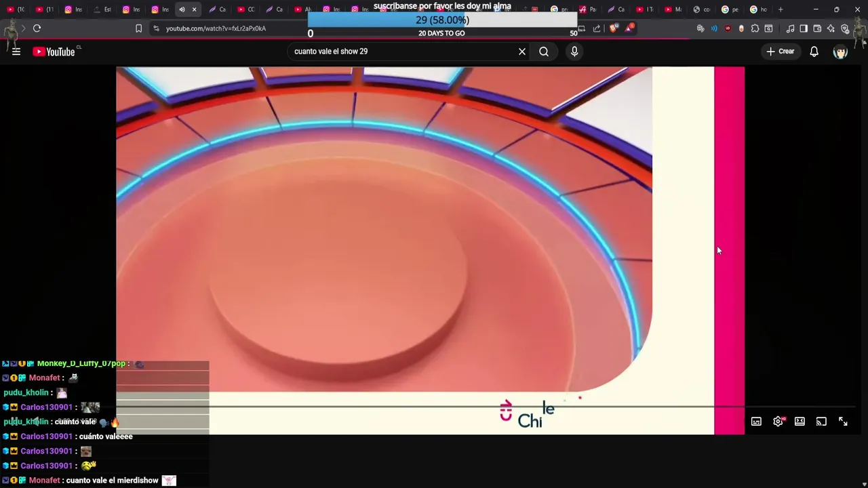Cast the video to a device

(821, 422)
